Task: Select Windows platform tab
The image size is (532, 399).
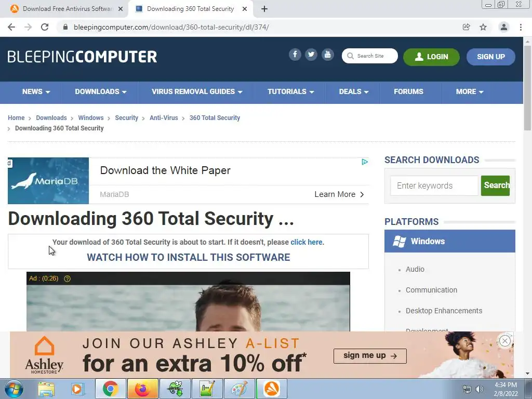Action: [449, 241]
